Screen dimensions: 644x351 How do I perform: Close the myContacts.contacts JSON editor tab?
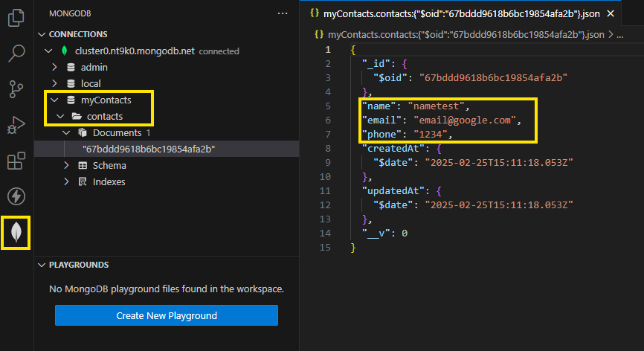611,13
